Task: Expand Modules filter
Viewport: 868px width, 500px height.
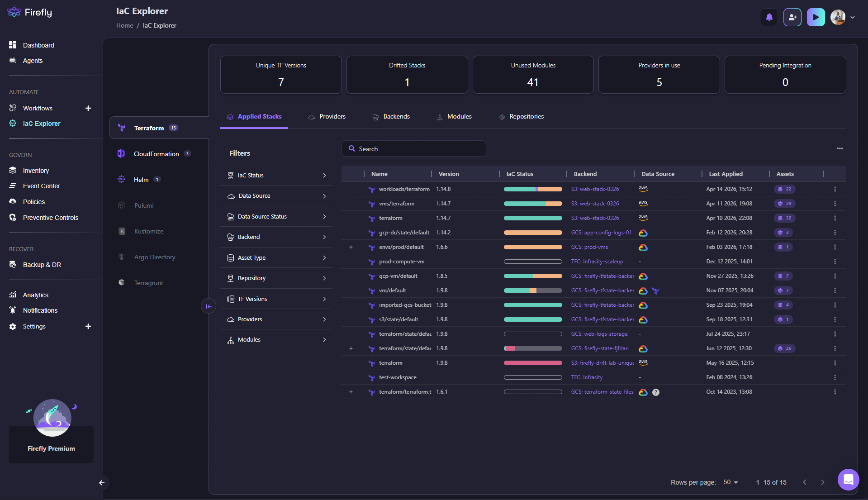Action: [x=276, y=340]
